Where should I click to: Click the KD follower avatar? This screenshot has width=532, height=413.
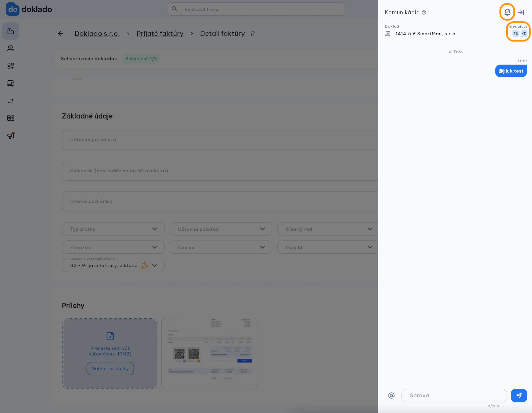tap(524, 34)
